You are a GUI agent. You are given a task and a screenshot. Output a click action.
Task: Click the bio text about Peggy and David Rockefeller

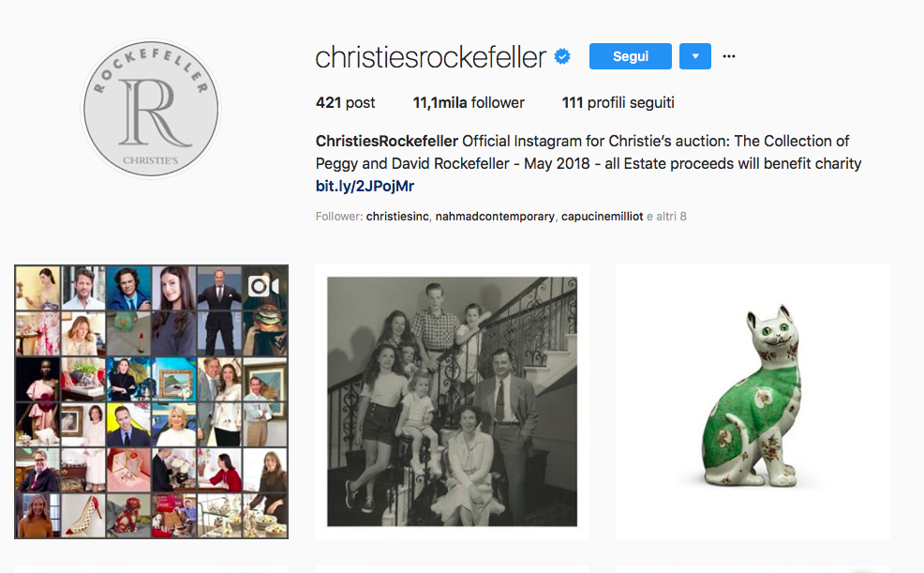[589, 153]
